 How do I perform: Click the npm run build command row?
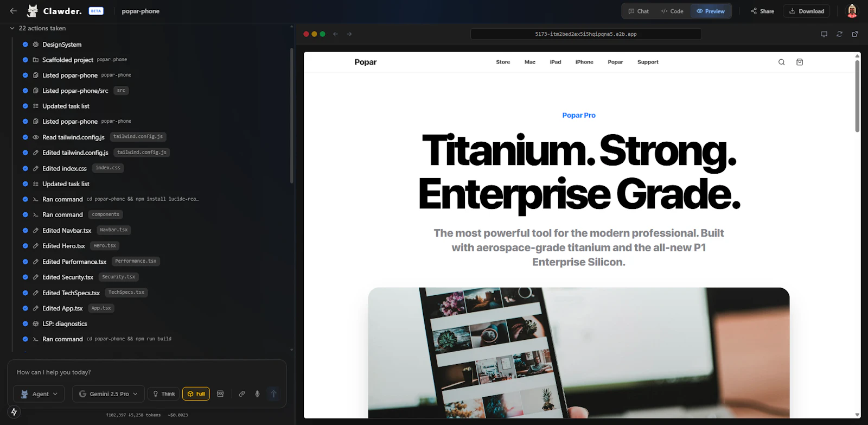coord(97,339)
